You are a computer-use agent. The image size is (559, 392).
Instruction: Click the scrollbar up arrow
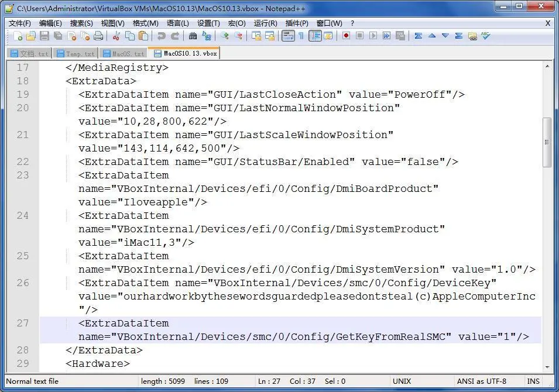pos(547,67)
